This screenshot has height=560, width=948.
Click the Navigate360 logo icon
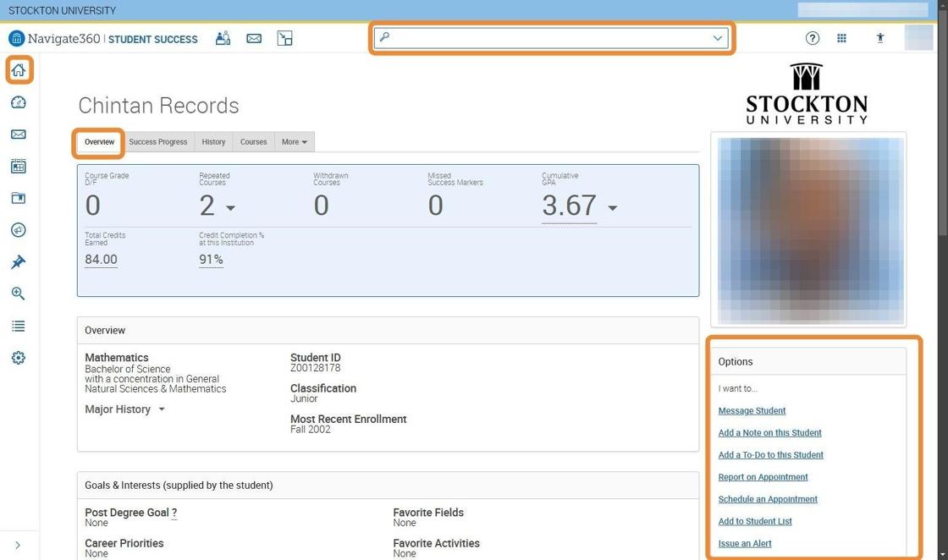tap(16, 39)
